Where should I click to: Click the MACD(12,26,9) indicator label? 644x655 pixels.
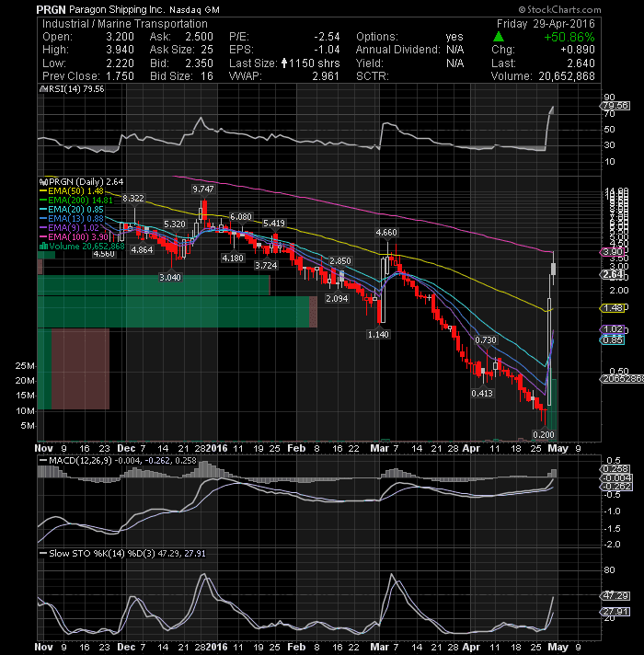tap(81, 460)
